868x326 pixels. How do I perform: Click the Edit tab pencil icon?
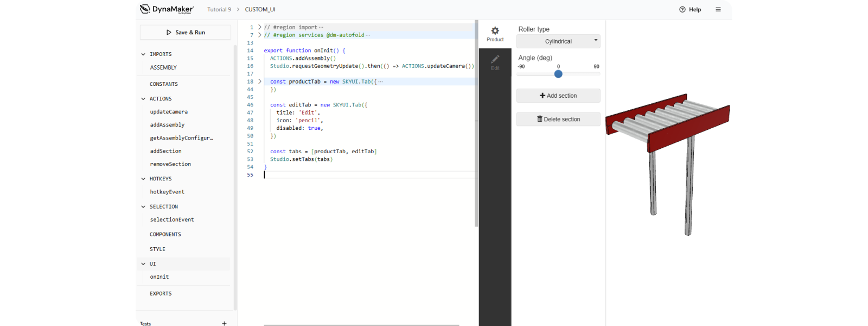495,59
